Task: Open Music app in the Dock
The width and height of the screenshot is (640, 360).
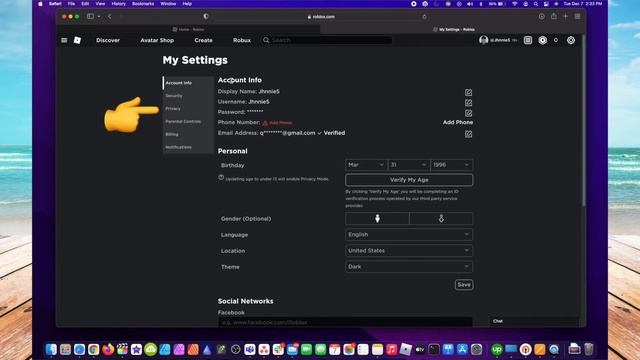Action: coord(391,349)
